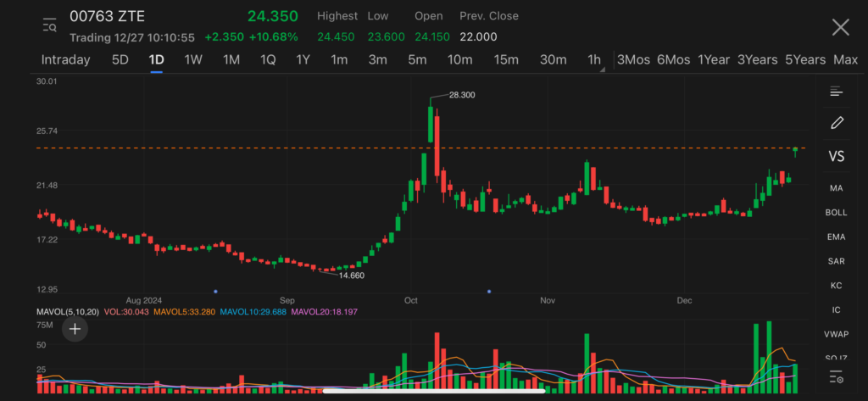Viewport: 868px width, 401px height.
Task: Select the 1M period tab
Action: point(231,60)
